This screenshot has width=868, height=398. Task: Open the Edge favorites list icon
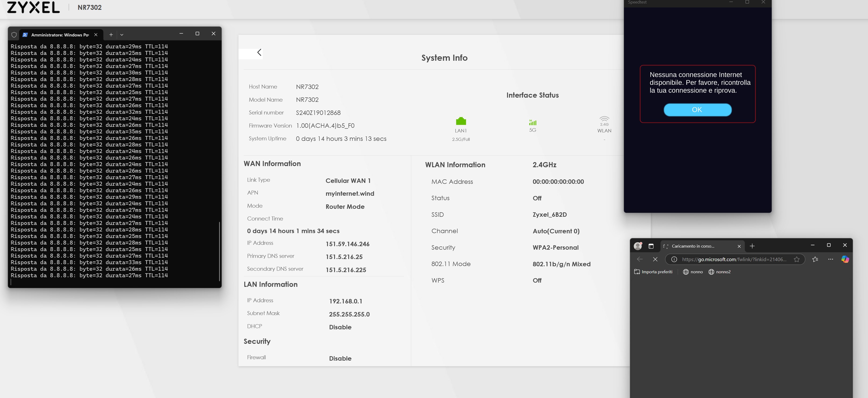(x=815, y=259)
